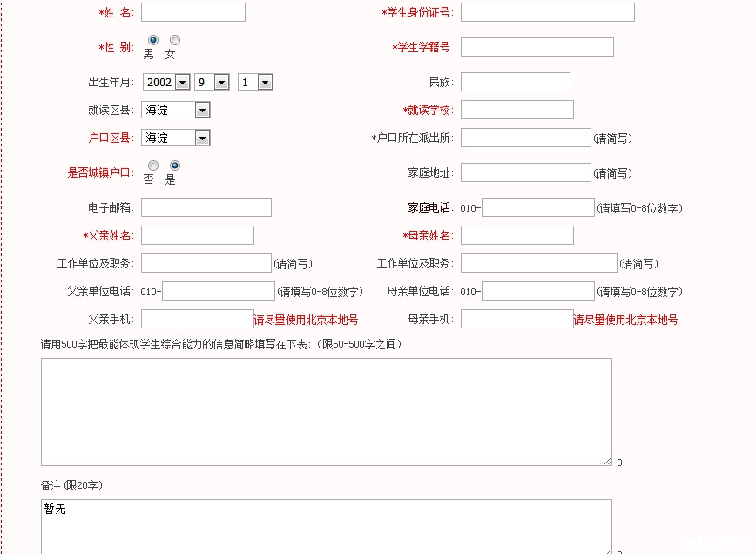This screenshot has width=756, height=554.
Task: Click the 姓名 input field
Action: coord(192,12)
